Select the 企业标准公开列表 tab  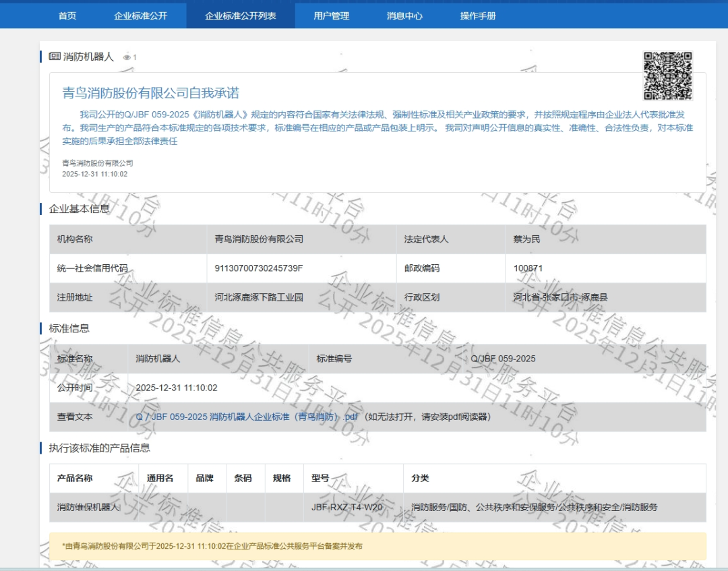point(241,16)
